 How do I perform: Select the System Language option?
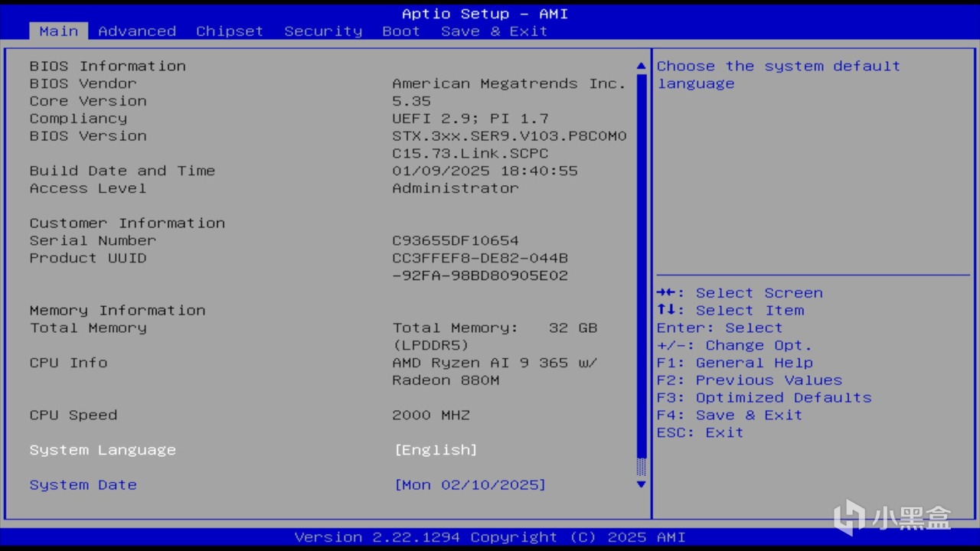103,450
